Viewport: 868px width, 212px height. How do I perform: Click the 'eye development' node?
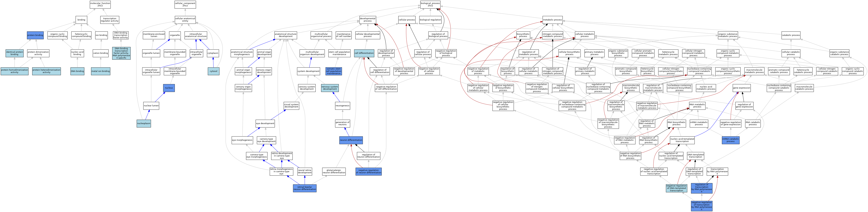[265, 124]
